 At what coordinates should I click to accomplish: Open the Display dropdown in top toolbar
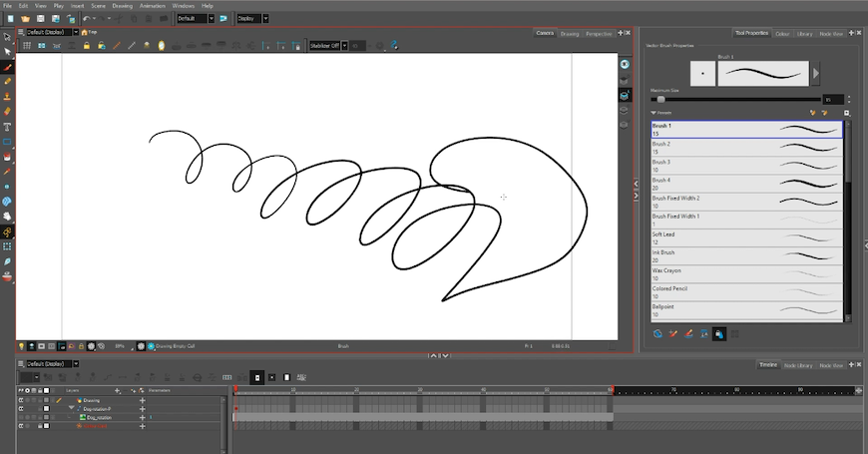click(x=265, y=18)
